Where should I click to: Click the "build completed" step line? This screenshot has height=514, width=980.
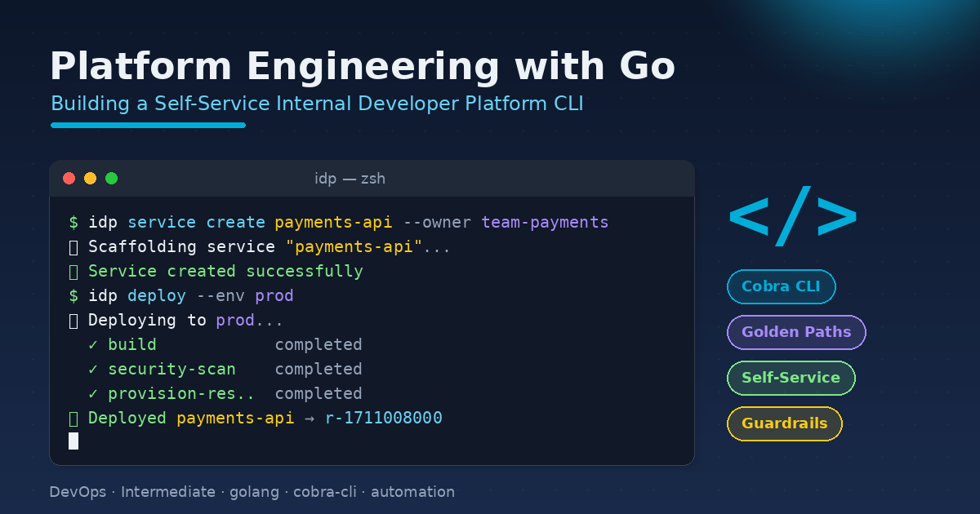pos(225,345)
